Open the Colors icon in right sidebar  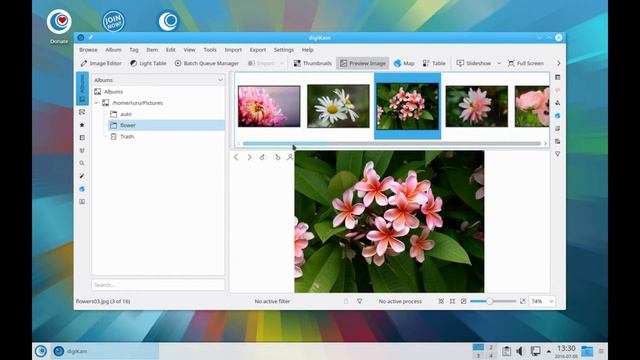tap(558, 103)
